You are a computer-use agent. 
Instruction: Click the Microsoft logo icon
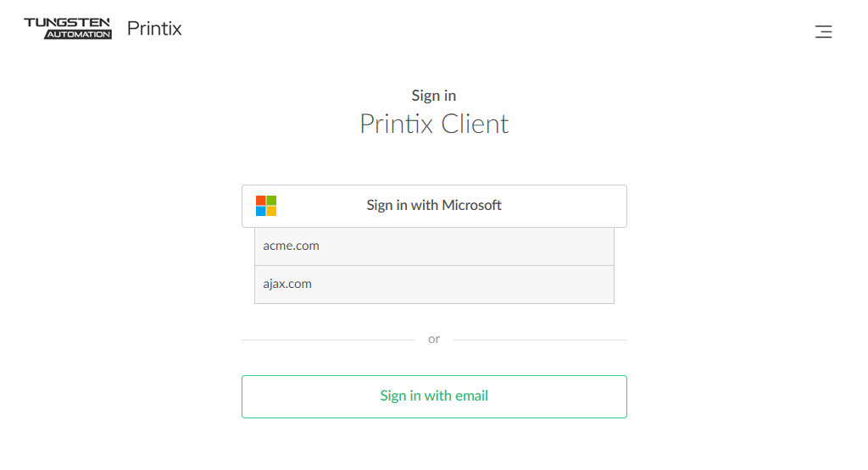point(266,206)
